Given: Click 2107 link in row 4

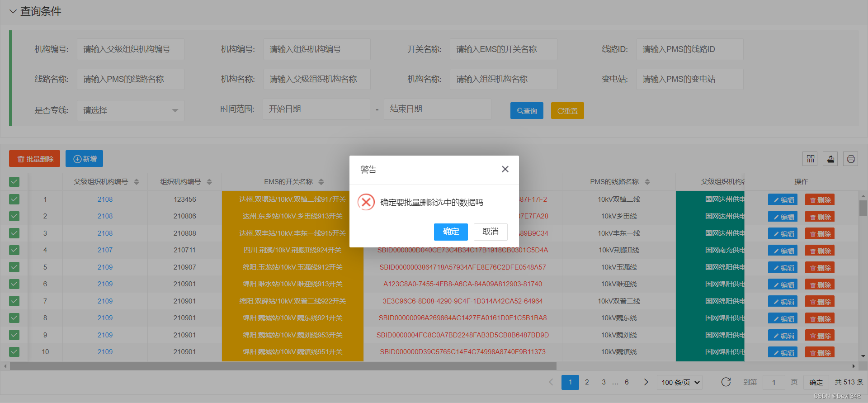Looking at the screenshot, I should coord(105,250).
